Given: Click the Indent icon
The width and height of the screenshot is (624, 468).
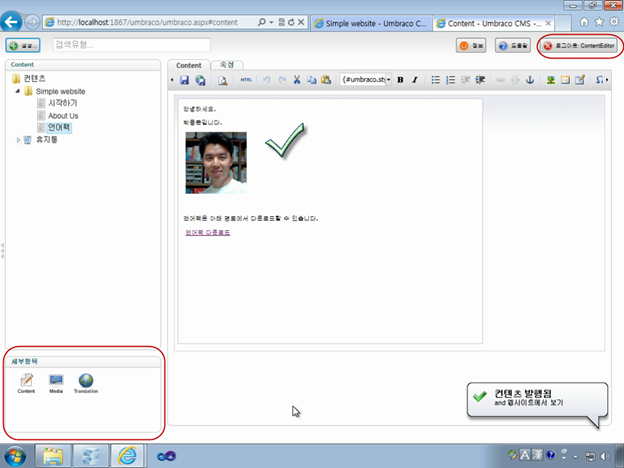Looking at the screenshot, I should click(480, 80).
